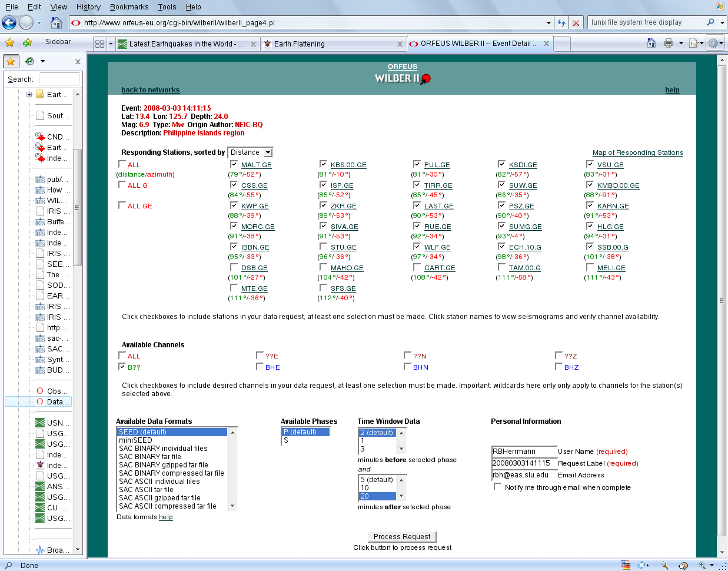
Task: Print the page using the printer icon
Action: (669, 43)
